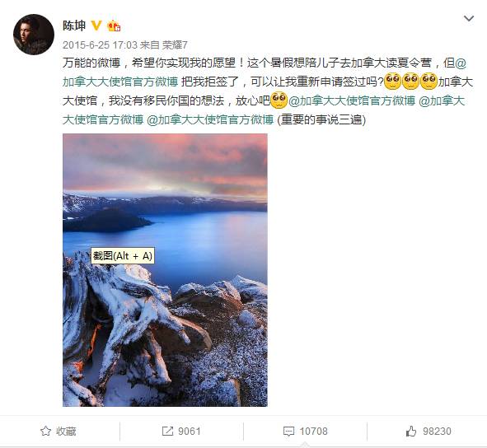The height and width of the screenshot is (448, 487).
Task: Open the 2015-6-25 17:03 timestamp link
Action: [x=100, y=45]
